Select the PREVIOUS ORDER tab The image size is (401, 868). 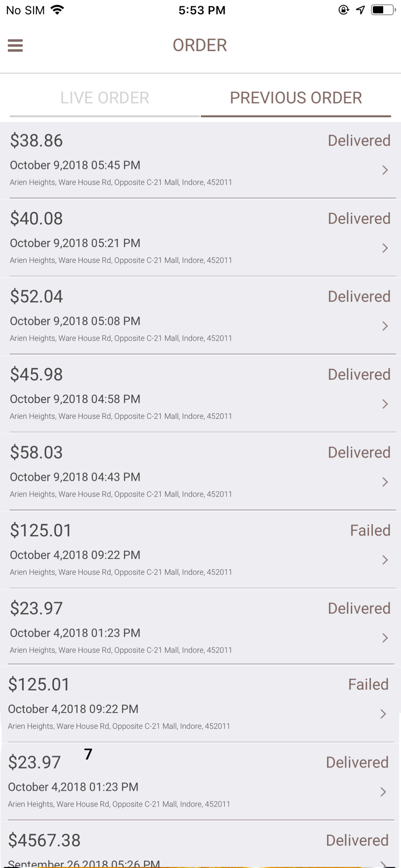point(296,98)
